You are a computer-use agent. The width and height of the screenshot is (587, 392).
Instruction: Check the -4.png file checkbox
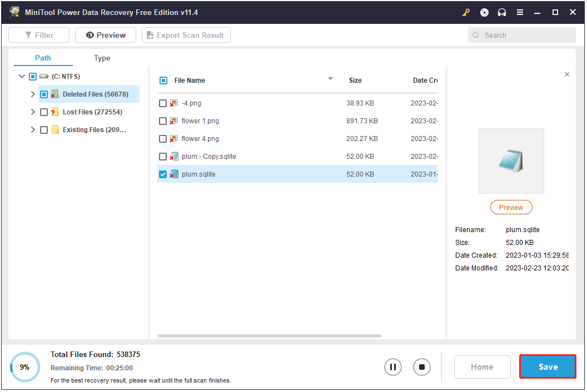(163, 103)
